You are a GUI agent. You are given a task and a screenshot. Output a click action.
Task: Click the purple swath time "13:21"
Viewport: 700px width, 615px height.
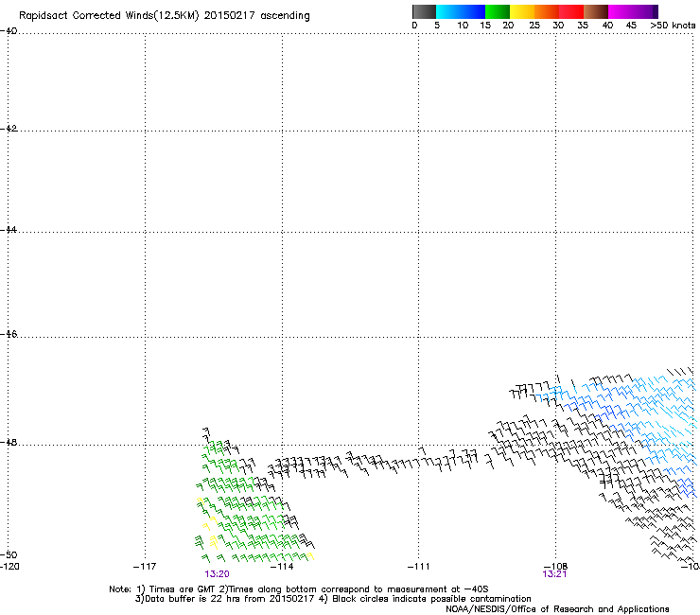click(x=554, y=574)
